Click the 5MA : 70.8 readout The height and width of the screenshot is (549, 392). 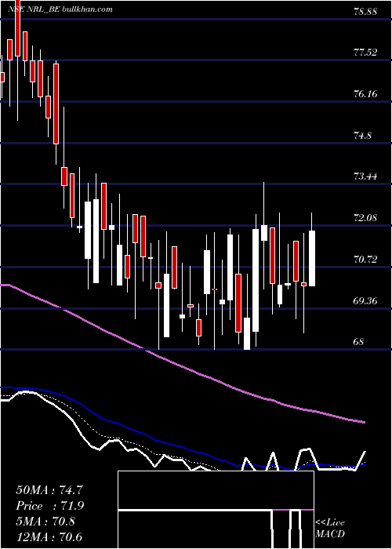pos(45,522)
